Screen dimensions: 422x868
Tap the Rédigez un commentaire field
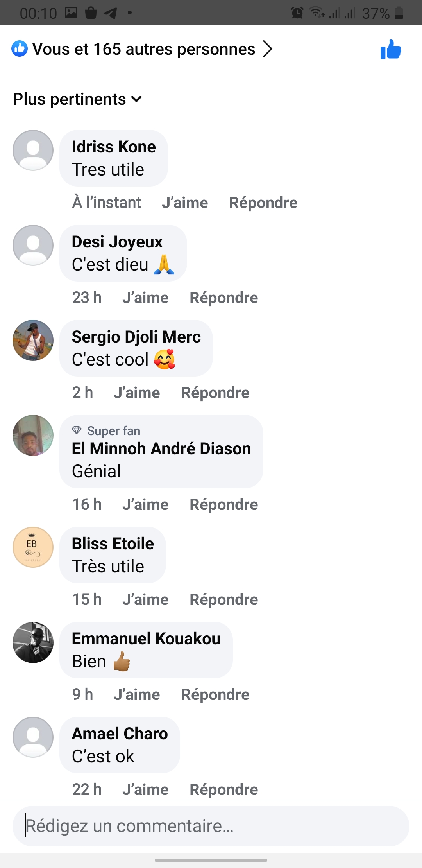(x=211, y=826)
